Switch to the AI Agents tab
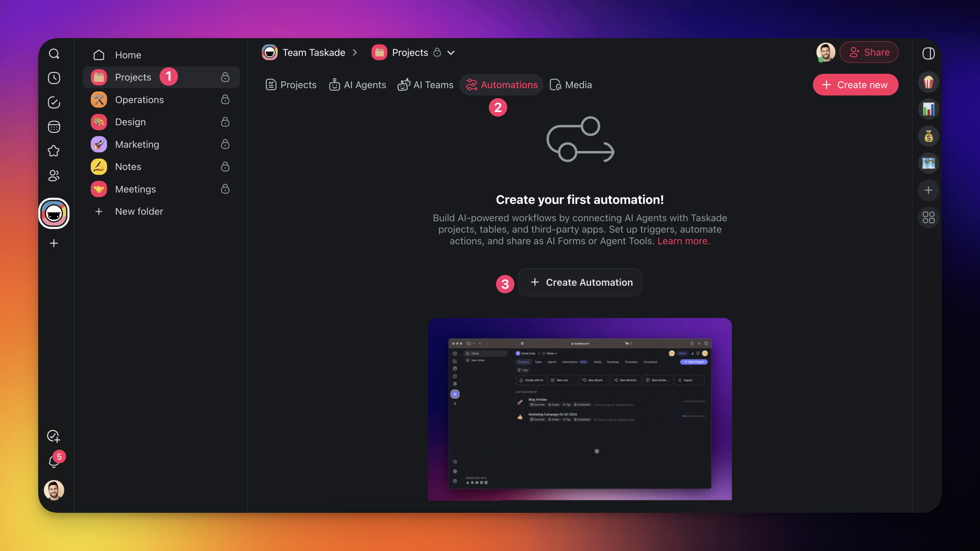Image resolution: width=980 pixels, height=551 pixels. coord(358,85)
